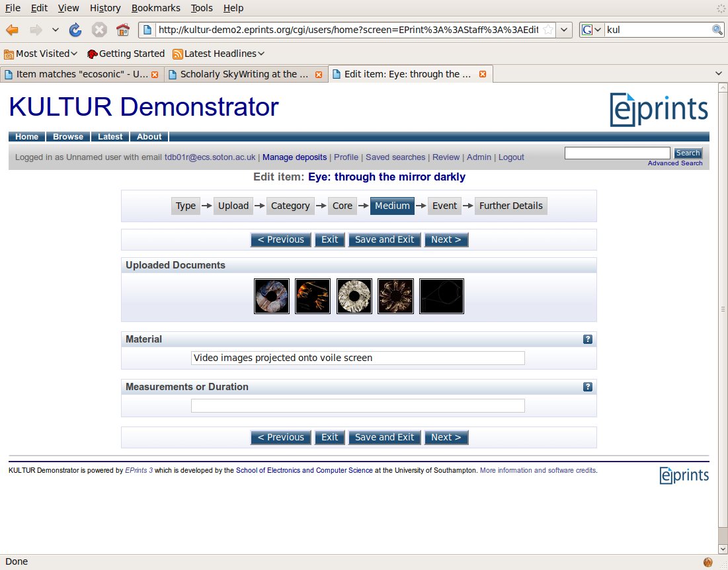728x570 pixels.
Task: Click the Measurements or Duration text field
Action: tap(358, 405)
